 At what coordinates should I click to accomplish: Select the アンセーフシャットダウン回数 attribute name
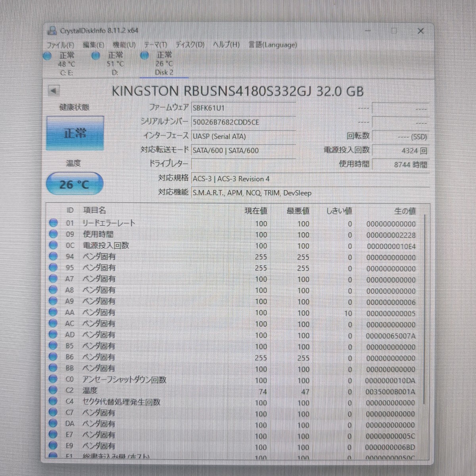coord(125,380)
